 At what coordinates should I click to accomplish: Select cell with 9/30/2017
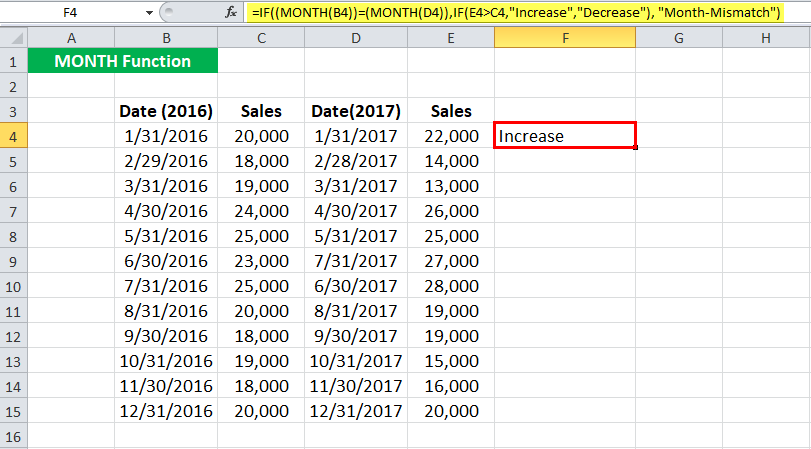click(356, 336)
